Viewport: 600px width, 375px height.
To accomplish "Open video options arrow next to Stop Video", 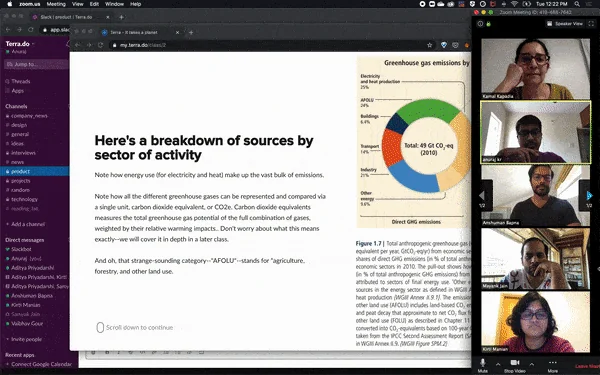I will click(532, 364).
